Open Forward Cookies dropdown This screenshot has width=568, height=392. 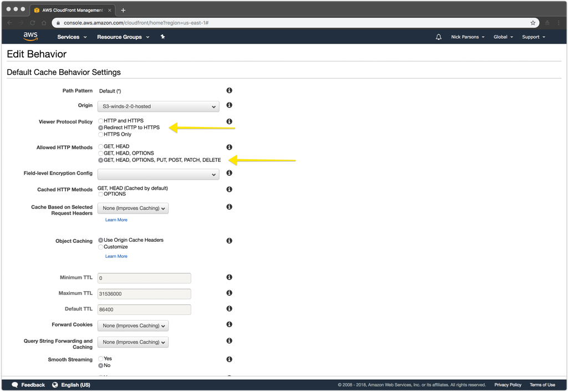(x=133, y=325)
